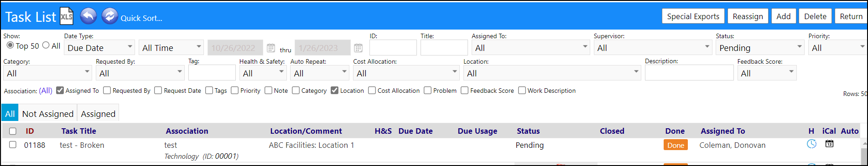Click the blue back arrow icon
868x166 pixels.
point(88,16)
